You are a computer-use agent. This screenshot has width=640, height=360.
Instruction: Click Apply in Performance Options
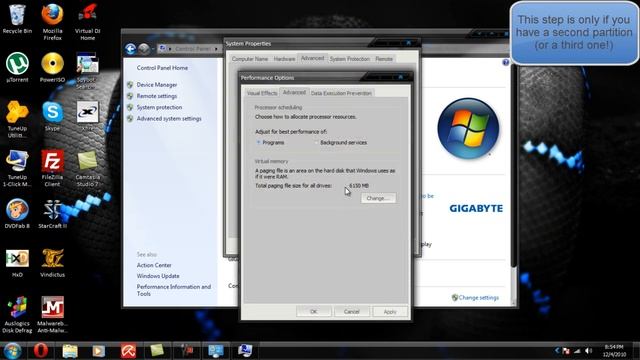pos(390,311)
